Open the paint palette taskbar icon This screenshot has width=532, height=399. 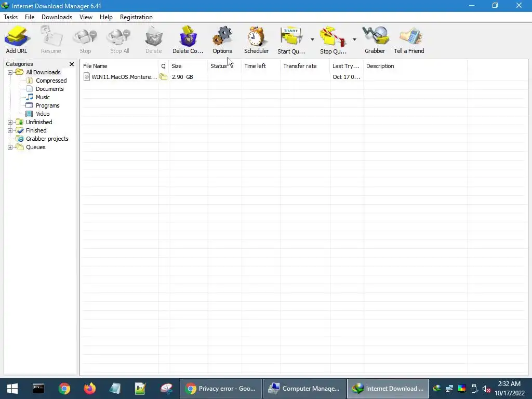pyautogui.click(x=166, y=389)
